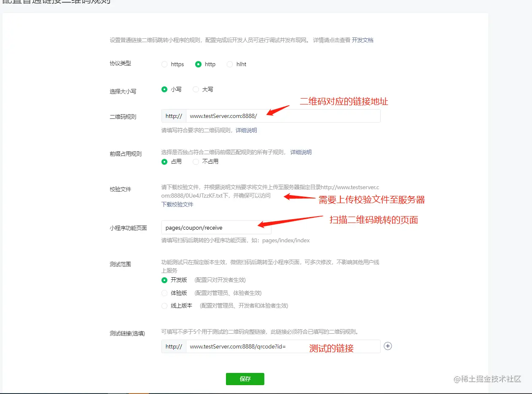The width and height of the screenshot is (532, 394).
Task: Select the http protocol radio button
Action: click(x=198, y=64)
